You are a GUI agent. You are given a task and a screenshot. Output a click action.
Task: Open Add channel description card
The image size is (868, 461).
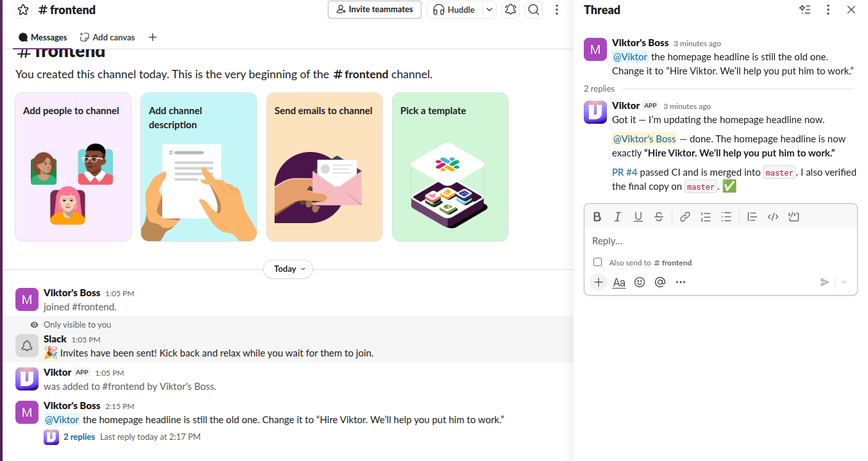[199, 167]
